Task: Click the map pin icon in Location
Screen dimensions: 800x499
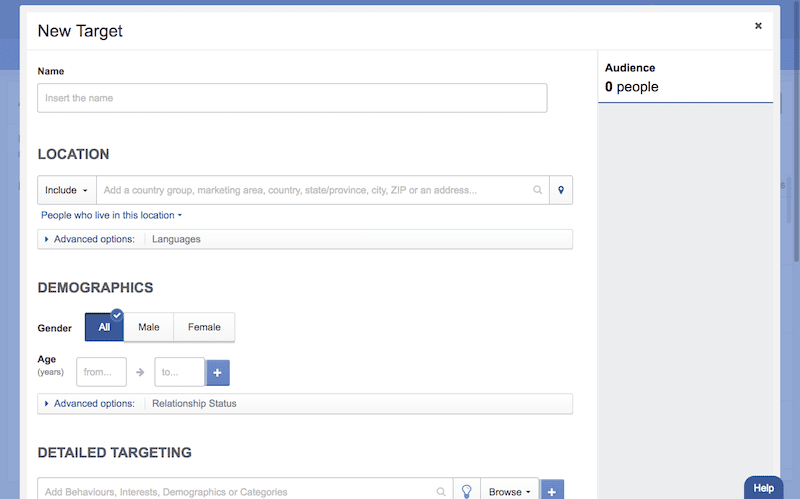Action: point(561,190)
